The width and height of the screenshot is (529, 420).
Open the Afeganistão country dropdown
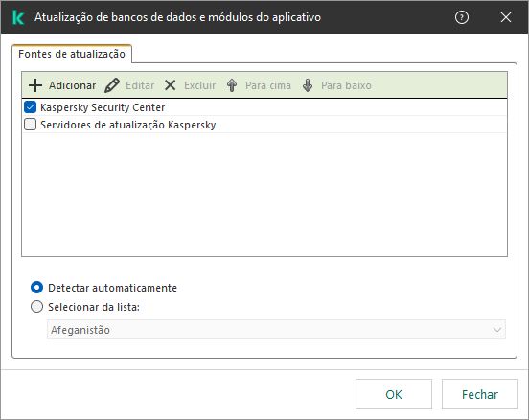tap(276, 330)
